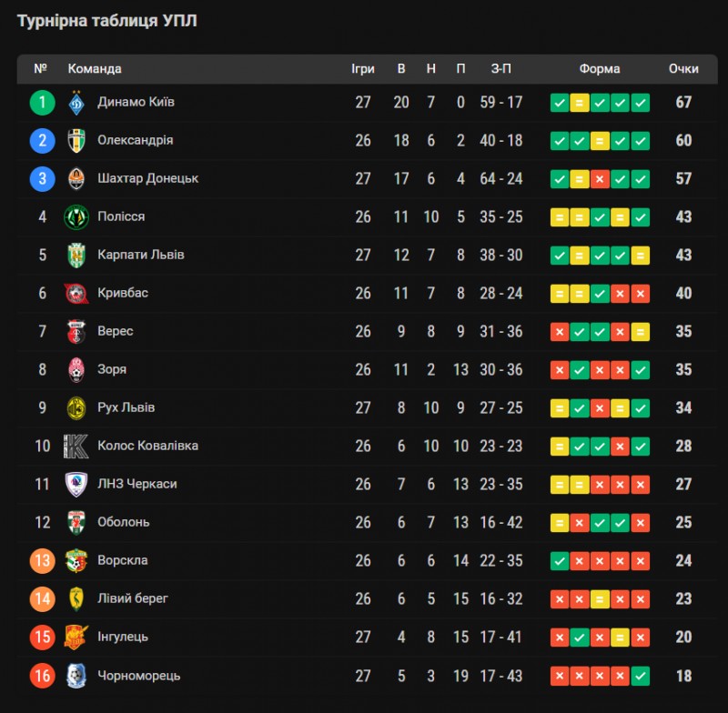
Task: Open the Шахтар Донецьк club crest
Action: [x=76, y=179]
